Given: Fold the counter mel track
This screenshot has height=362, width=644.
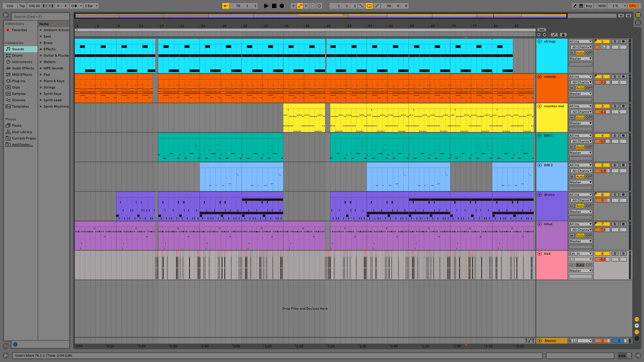Looking at the screenshot, I should 540,106.
